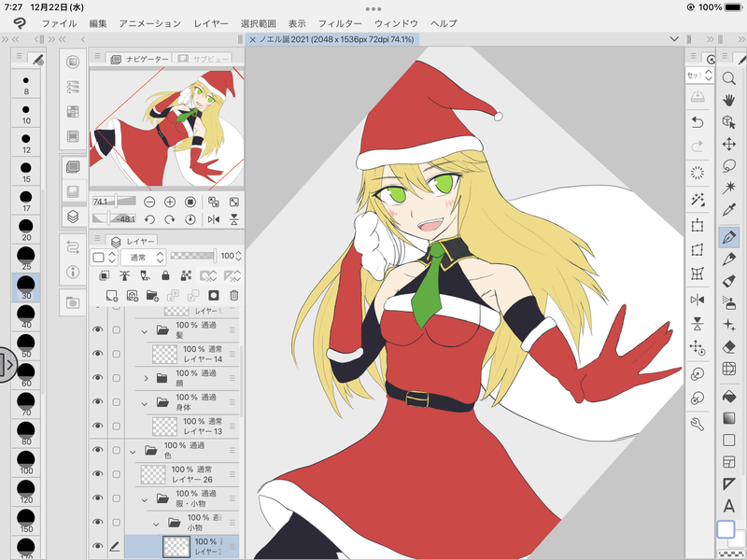This screenshot has height=560, width=747.
Task: Select the Airbrush tool
Action: [x=728, y=302]
